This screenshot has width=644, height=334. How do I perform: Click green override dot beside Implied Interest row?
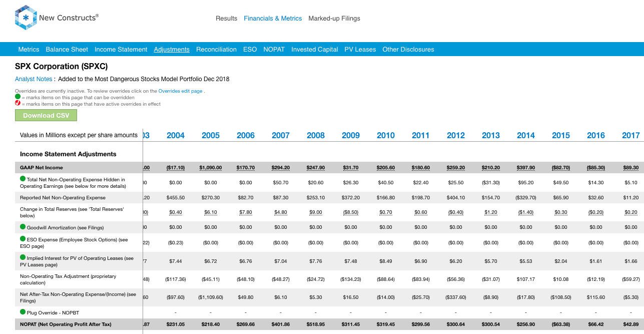tap(23, 257)
